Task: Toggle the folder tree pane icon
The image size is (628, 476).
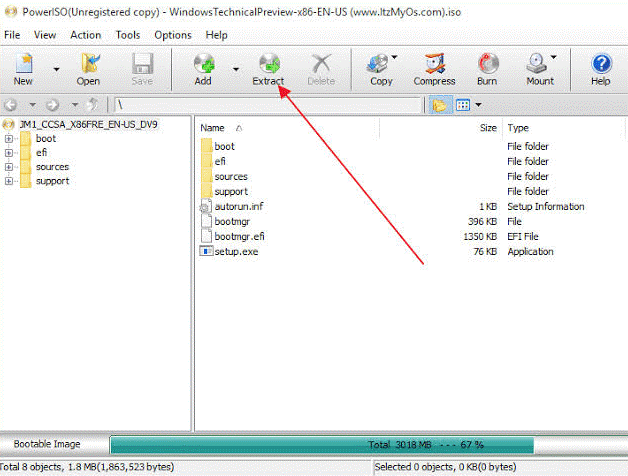Action: click(x=440, y=105)
